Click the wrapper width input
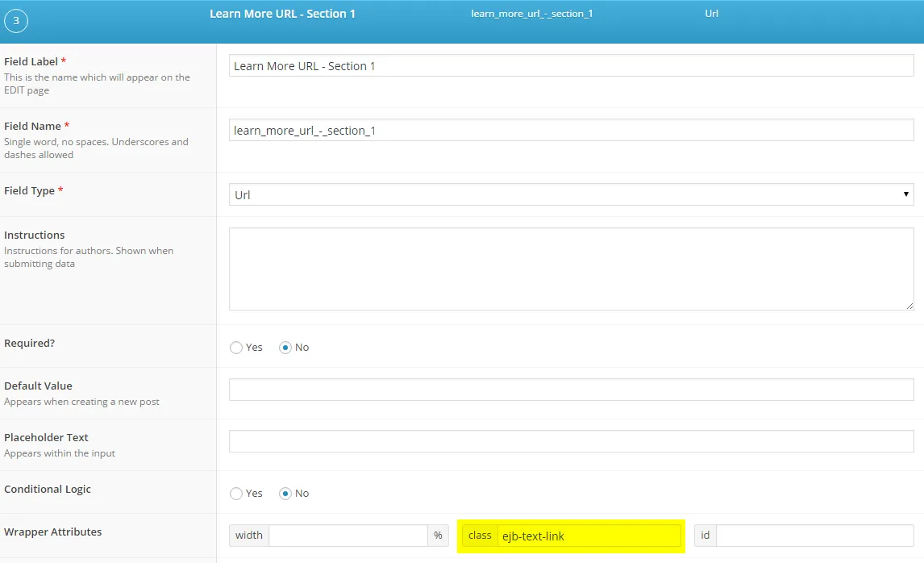This screenshot has width=924, height=563. point(348,536)
